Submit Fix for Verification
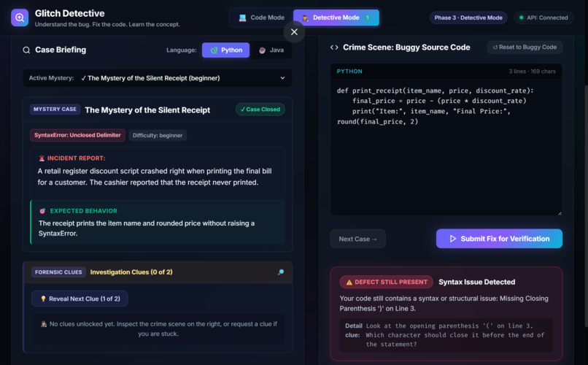The width and height of the screenshot is (588, 365). tap(499, 239)
